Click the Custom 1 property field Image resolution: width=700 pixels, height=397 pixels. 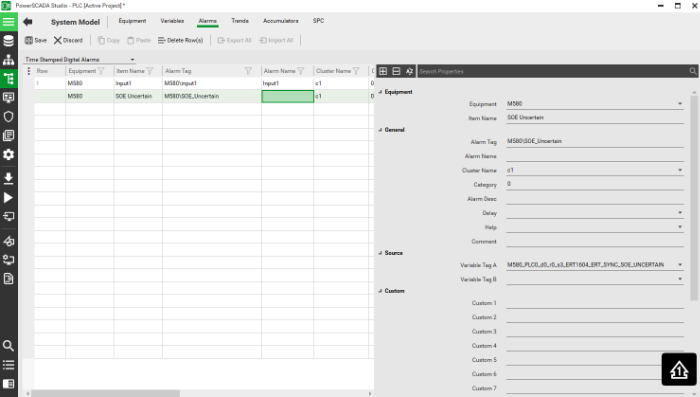pyautogui.click(x=595, y=303)
